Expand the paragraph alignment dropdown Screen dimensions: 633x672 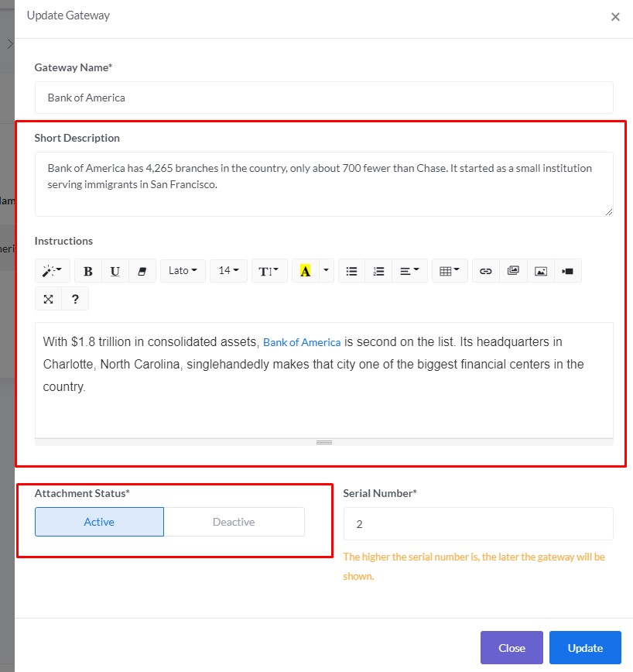pyautogui.click(x=409, y=271)
